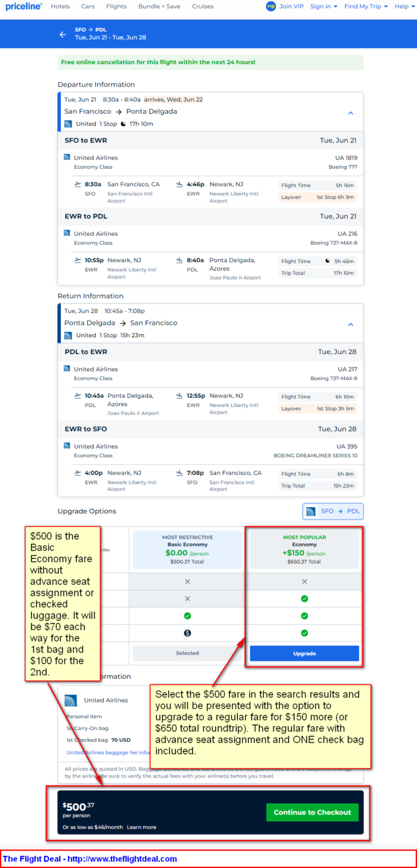Click the United logo in departure summary
417x868 pixels.
[68, 124]
